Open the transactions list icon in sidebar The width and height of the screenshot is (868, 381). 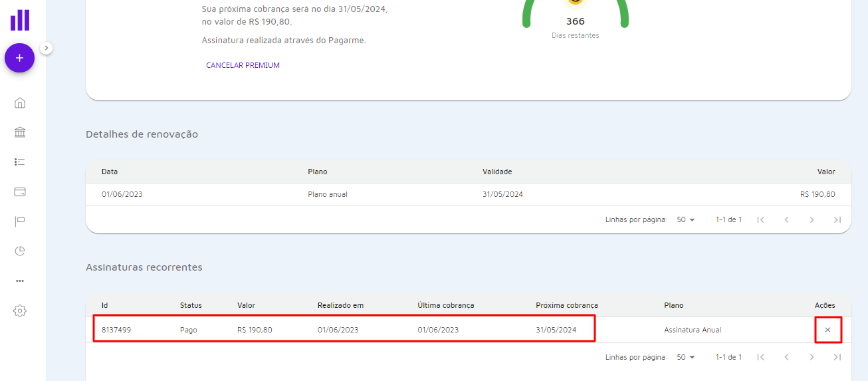click(20, 162)
